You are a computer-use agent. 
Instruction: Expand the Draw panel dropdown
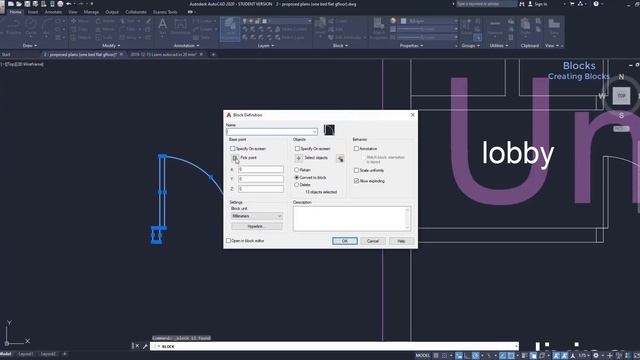point(30,46)
